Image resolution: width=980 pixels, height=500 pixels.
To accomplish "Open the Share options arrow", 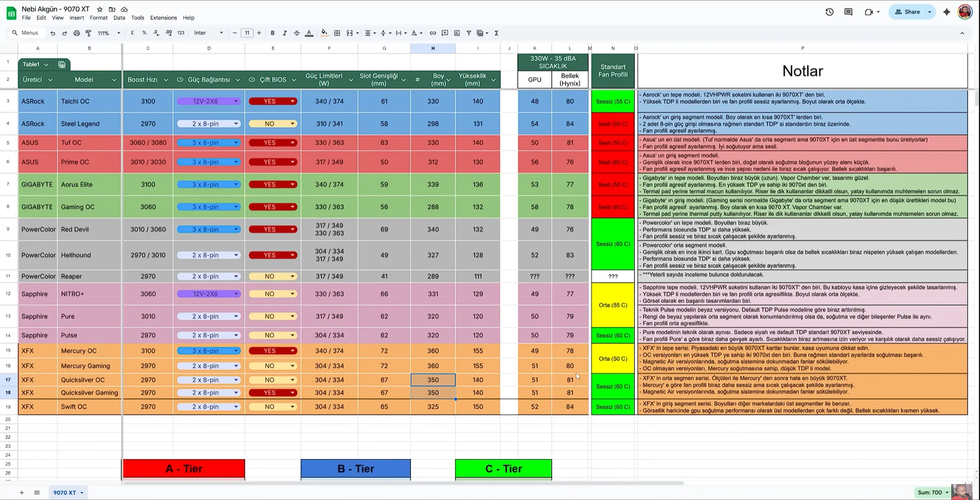I will pyautogui.click(x=930, y=12).
